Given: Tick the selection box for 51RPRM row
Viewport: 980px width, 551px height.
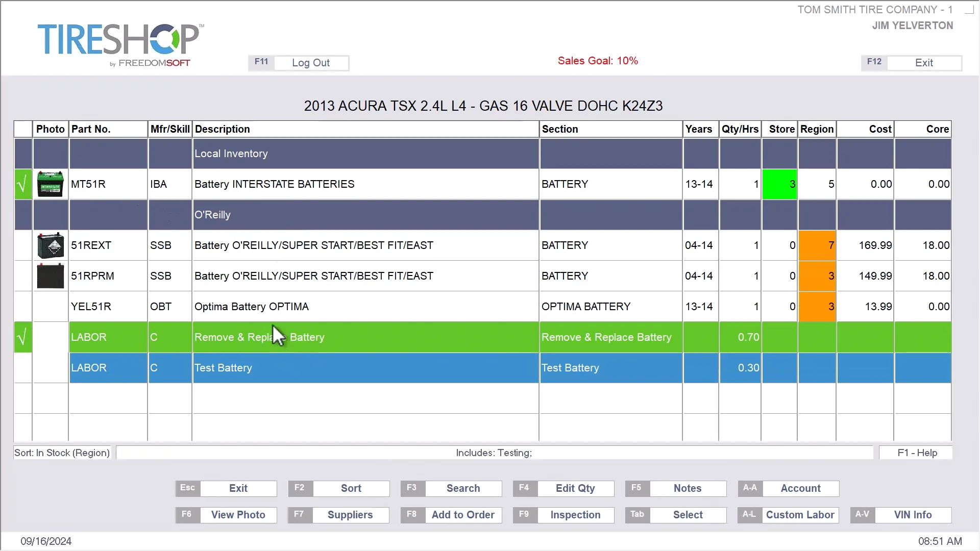Looking at the screenshot, I should [23, 276].
